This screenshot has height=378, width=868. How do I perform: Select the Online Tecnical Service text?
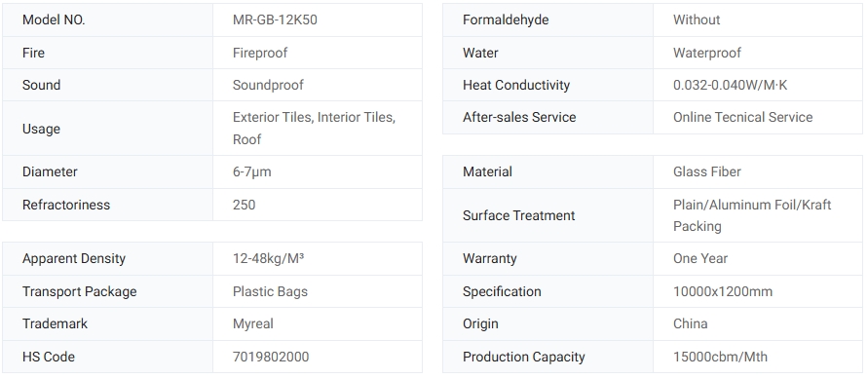coord(743,117)
